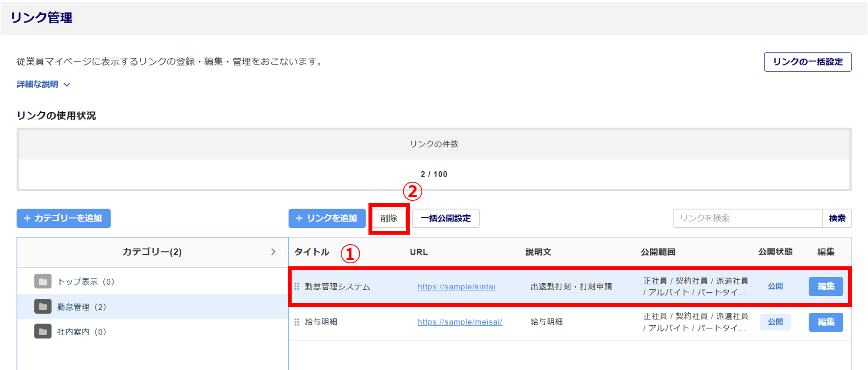Grab the drag handle beside 勤怠管理システム
Image resolution: width=868 pixels, height=370 pixels.
point(297,286)
